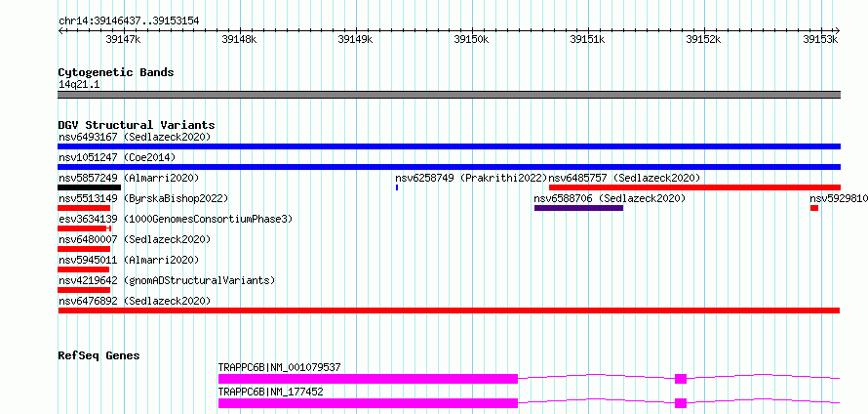
Task: Select the long red bar for nsv6476892
Action: click(x=449, y=310)
